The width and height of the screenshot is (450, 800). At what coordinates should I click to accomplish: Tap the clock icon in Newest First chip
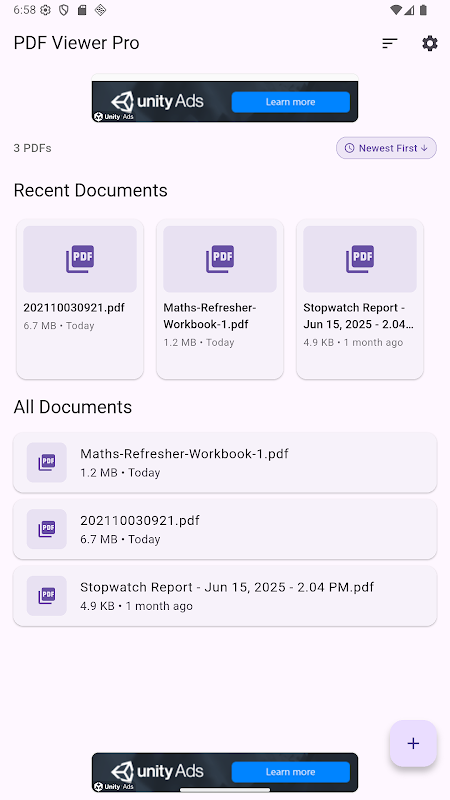(349, 148)
